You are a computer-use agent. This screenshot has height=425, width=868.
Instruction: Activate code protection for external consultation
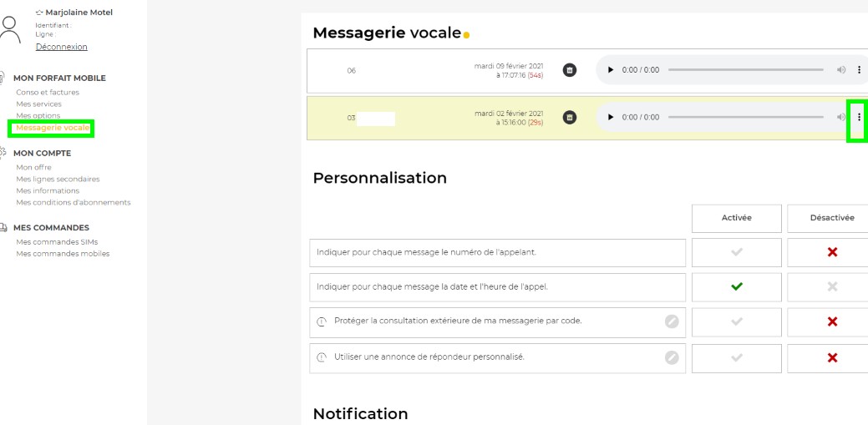[736, 322]
